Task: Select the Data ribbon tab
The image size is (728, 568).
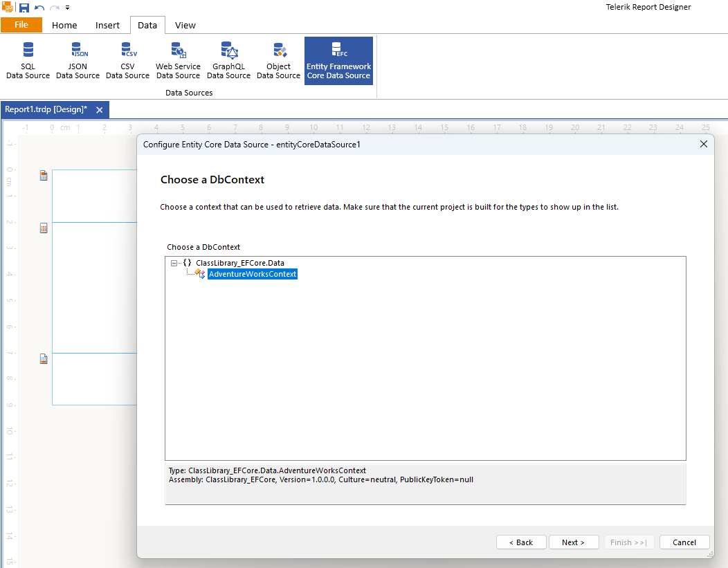Action: tap(147, 25)
